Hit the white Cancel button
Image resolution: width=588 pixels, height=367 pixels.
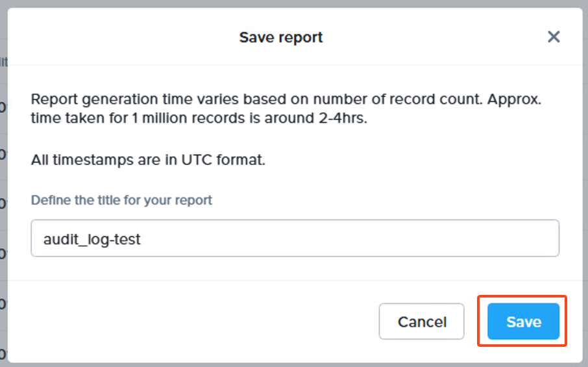click(x=422, y=322)
